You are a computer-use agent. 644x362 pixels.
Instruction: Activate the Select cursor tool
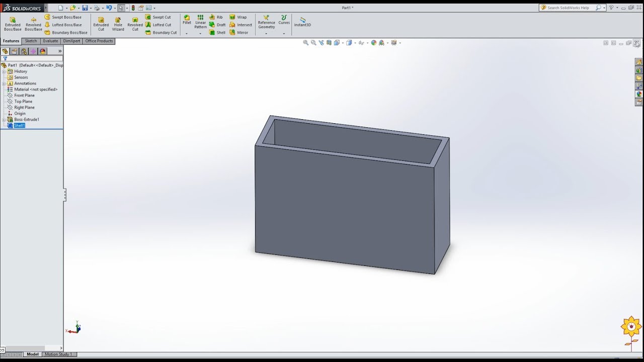coord(121,8)
